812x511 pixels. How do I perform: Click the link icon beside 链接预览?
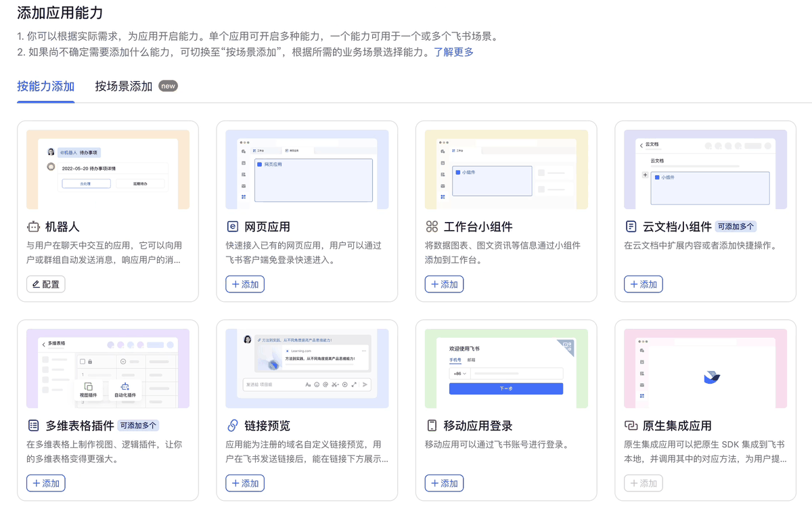232,426
